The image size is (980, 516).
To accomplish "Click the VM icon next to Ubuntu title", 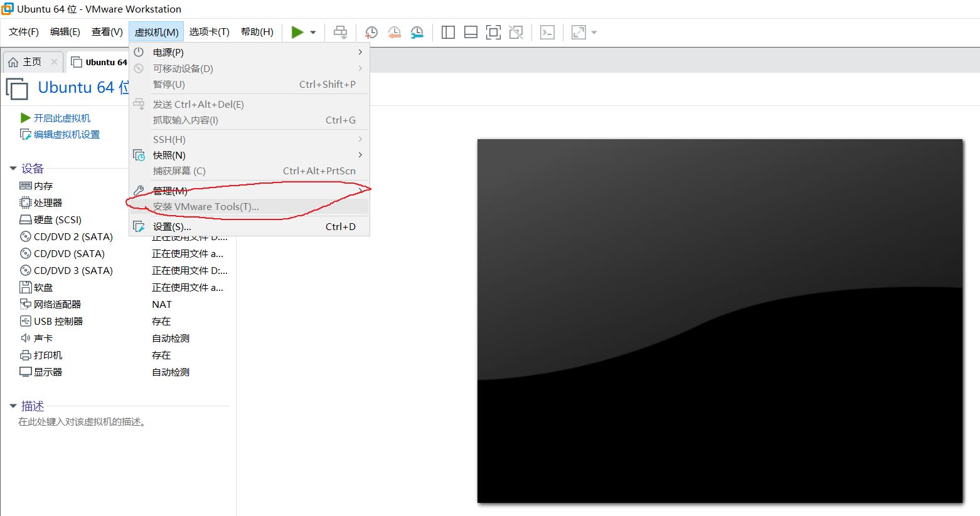I will (x=17, y=88).
